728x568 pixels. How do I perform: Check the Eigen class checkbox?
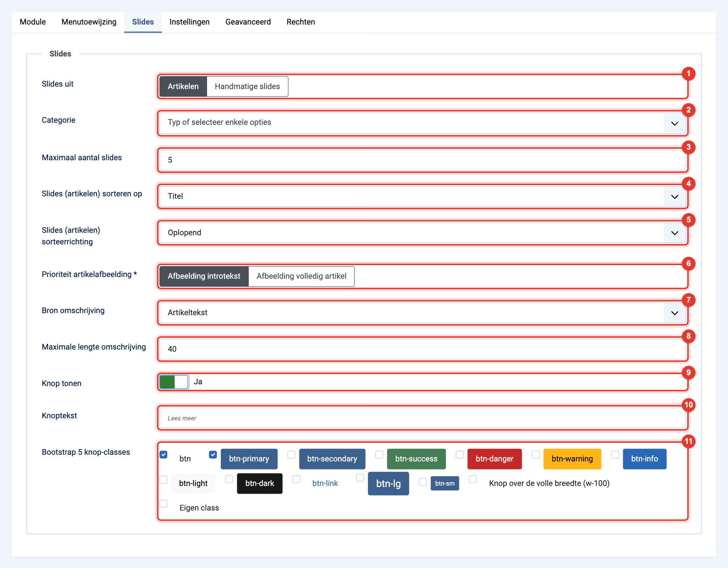click(x=164, y=504)
